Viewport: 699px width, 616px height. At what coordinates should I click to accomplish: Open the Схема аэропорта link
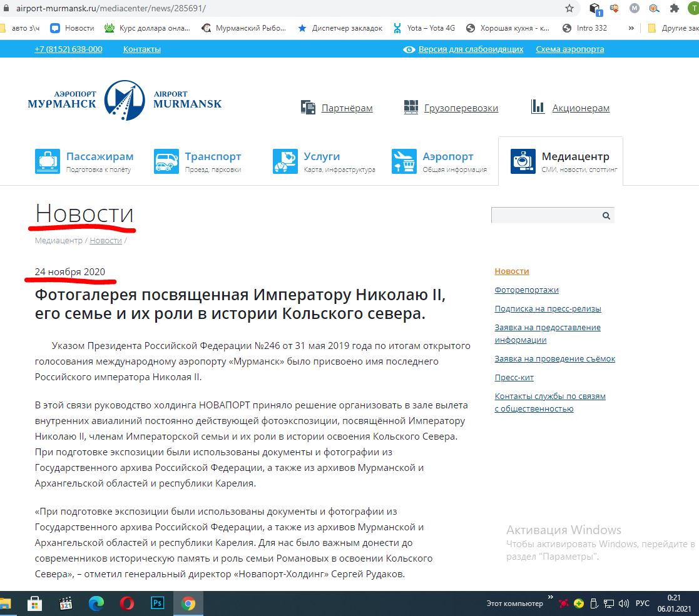569,49
